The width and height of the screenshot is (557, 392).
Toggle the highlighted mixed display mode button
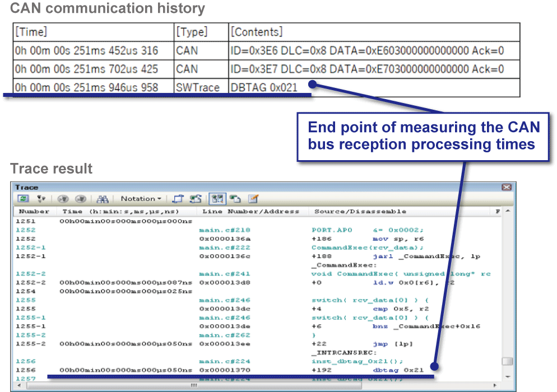pos(216,199)
